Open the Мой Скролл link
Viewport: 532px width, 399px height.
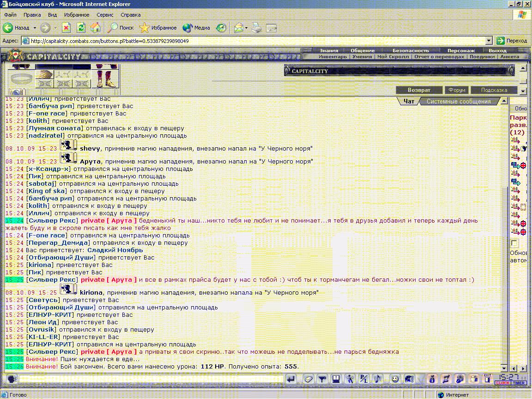tap(393, 57)
